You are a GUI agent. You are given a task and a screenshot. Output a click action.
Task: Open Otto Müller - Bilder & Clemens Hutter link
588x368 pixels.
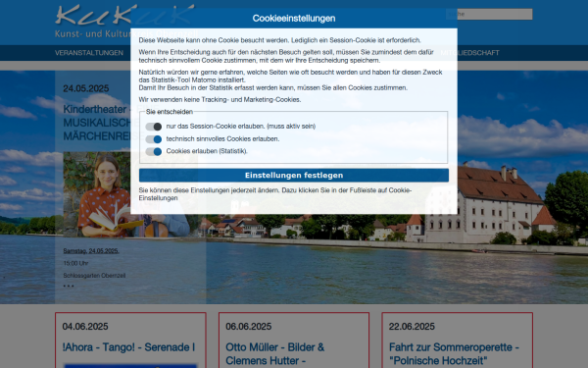(x=274, y=353)
